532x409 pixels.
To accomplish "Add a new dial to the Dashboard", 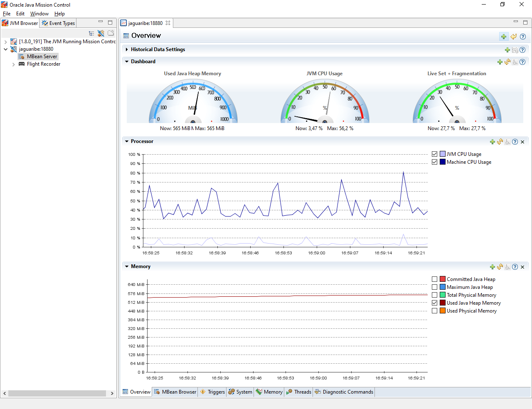I will (x=500, y=62).
